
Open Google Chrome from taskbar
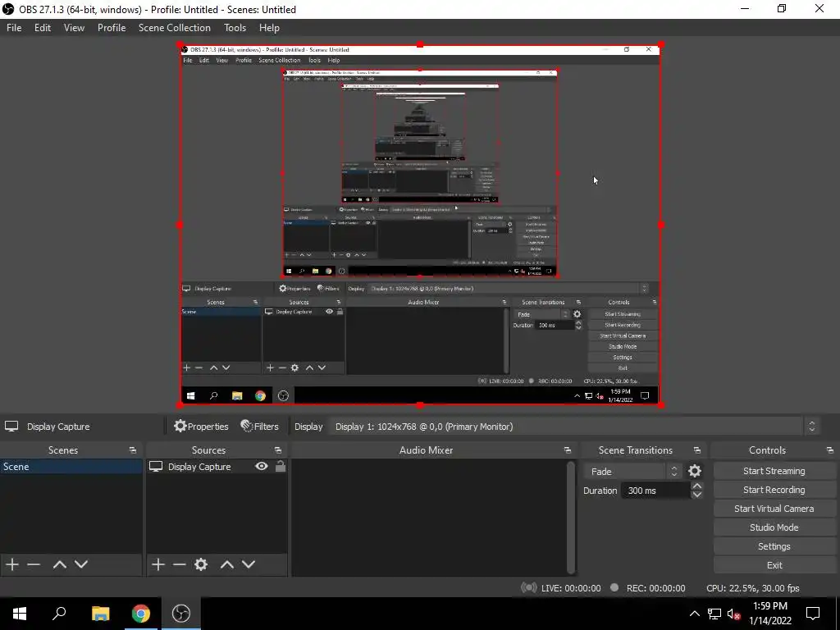141,614
